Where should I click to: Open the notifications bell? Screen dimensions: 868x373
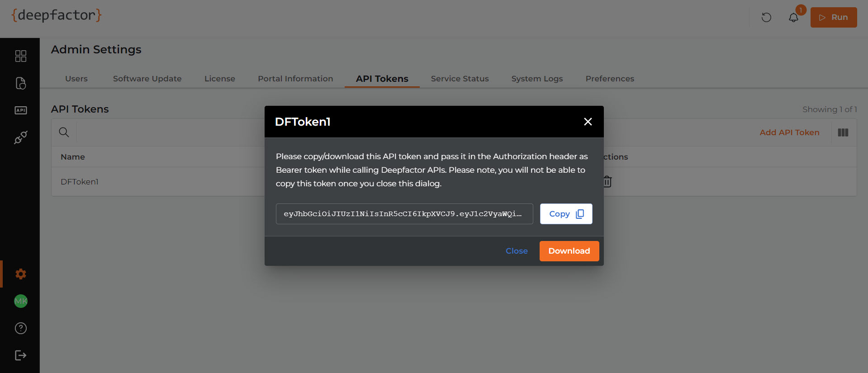point(793,18)
